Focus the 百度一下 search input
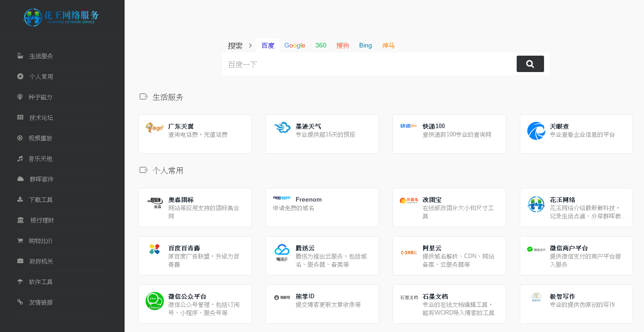 pos(369,64)
